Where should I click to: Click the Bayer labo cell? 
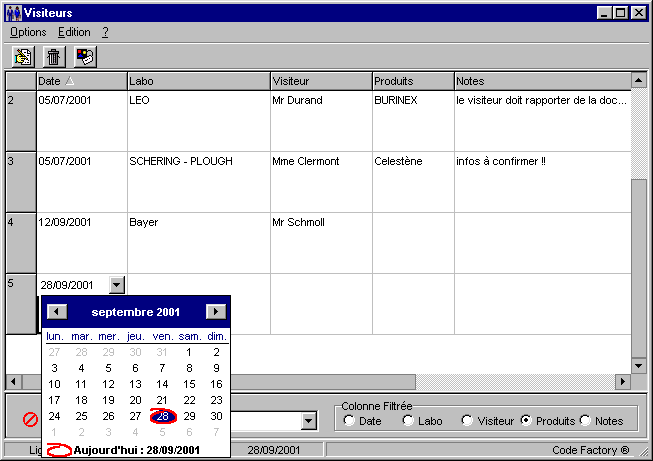pyautogui.click(x=199, y=243)
